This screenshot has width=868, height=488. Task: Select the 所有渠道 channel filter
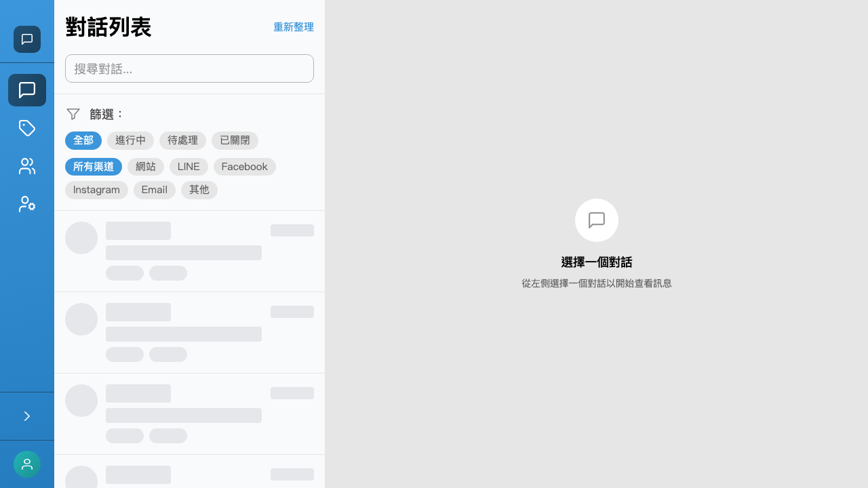94,167
